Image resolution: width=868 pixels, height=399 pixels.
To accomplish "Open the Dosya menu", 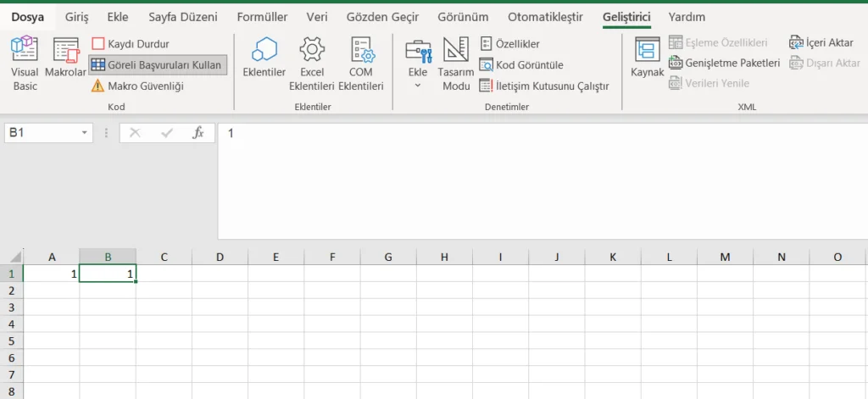I will click(x=28, y=17).
